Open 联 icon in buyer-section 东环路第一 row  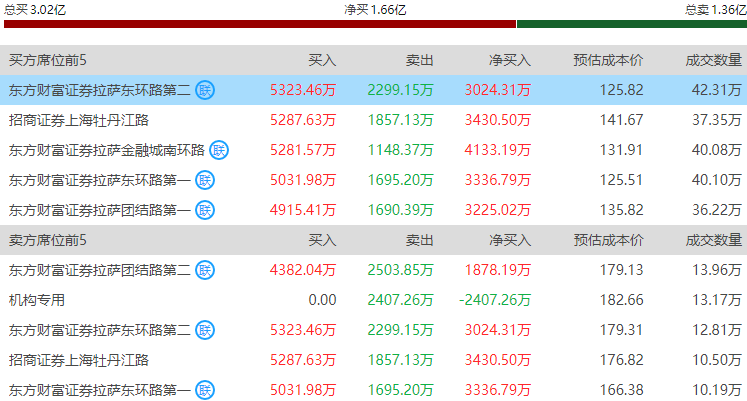(205, 180)
